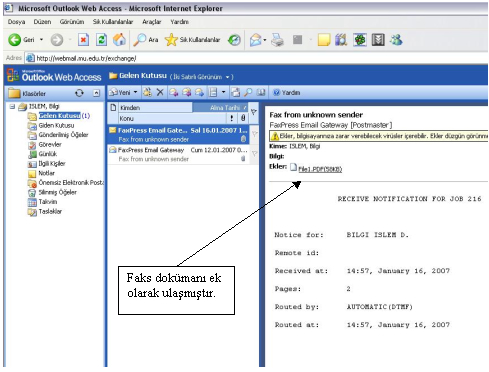Open Giden Kutusu outbox folder
The image size is (489, 372).
coord(56,125)
